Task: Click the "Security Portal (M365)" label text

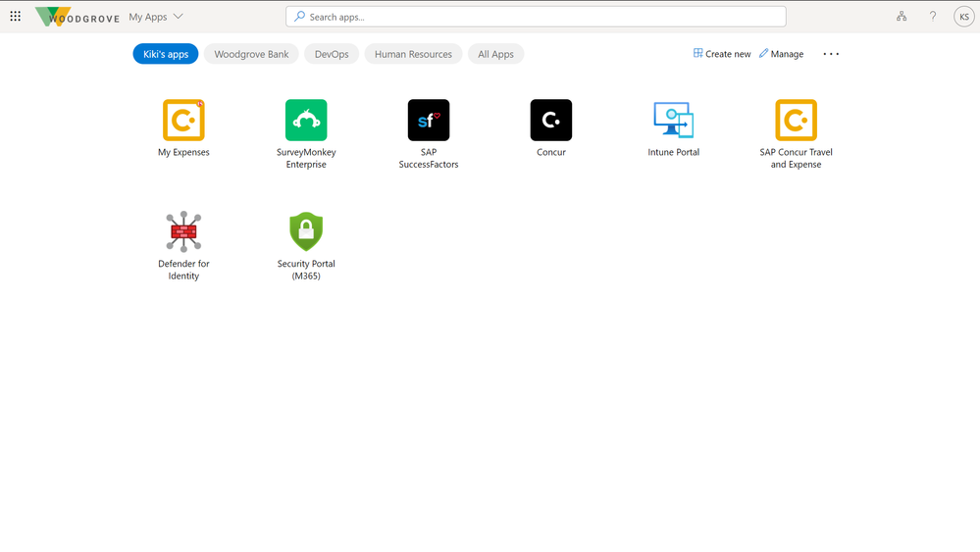Action: 306,270
